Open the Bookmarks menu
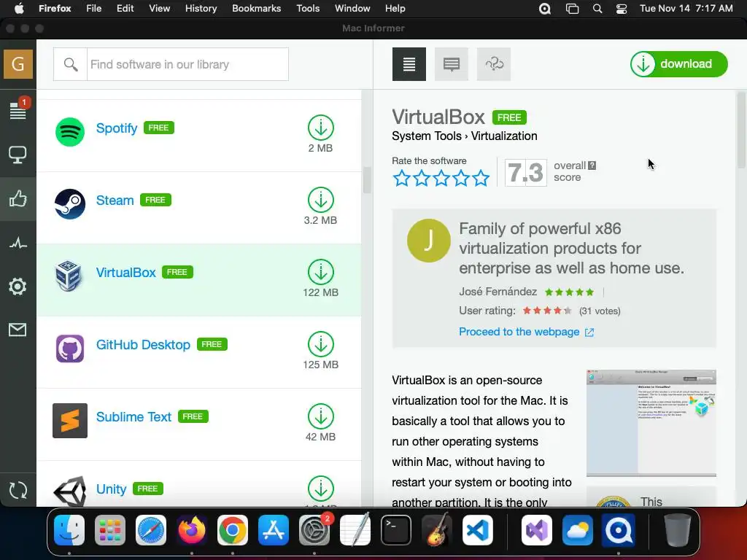The height and width of the screenshot is (560, 747). click(256, 9)
